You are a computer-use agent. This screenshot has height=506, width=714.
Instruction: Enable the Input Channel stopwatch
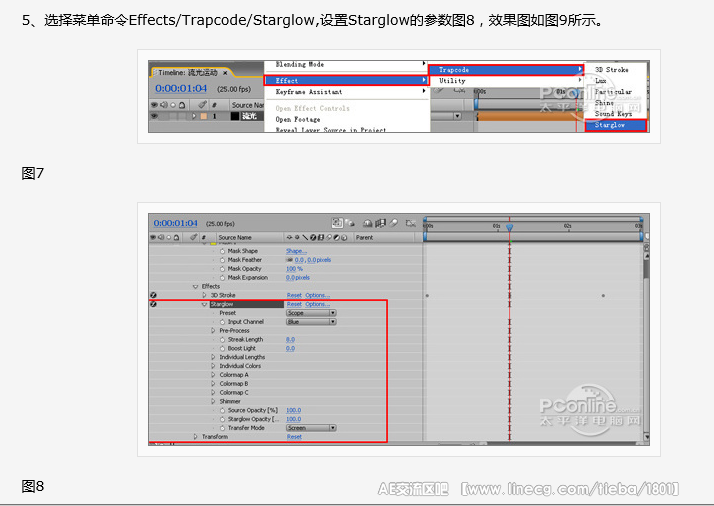click(223, 322)
